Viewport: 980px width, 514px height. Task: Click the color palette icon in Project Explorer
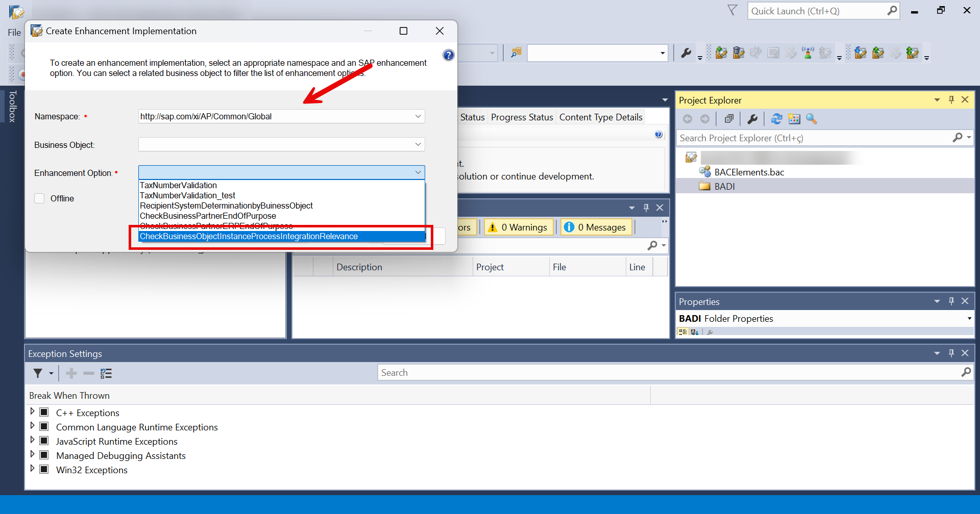click(x=794, y=119)
